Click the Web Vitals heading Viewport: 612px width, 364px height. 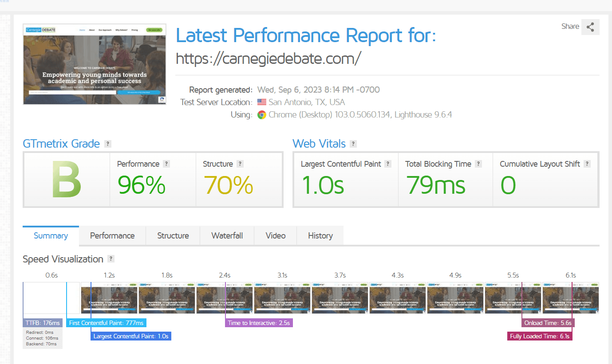point(319,144)
